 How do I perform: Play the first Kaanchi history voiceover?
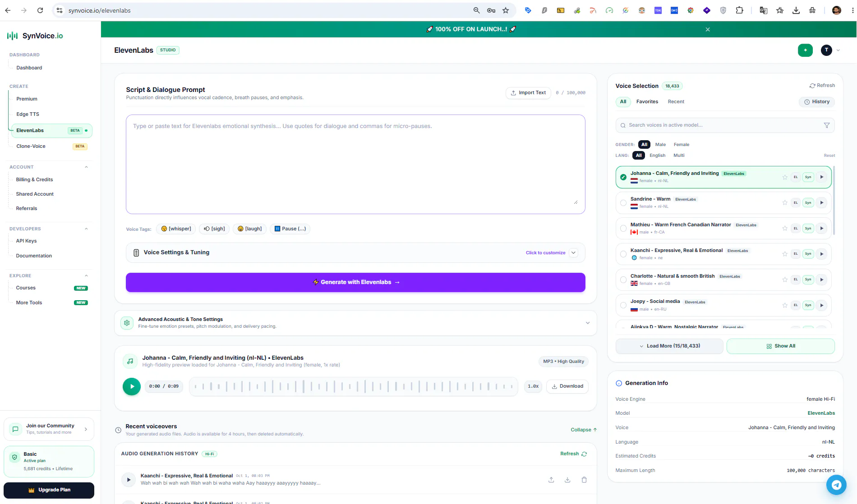129,480
